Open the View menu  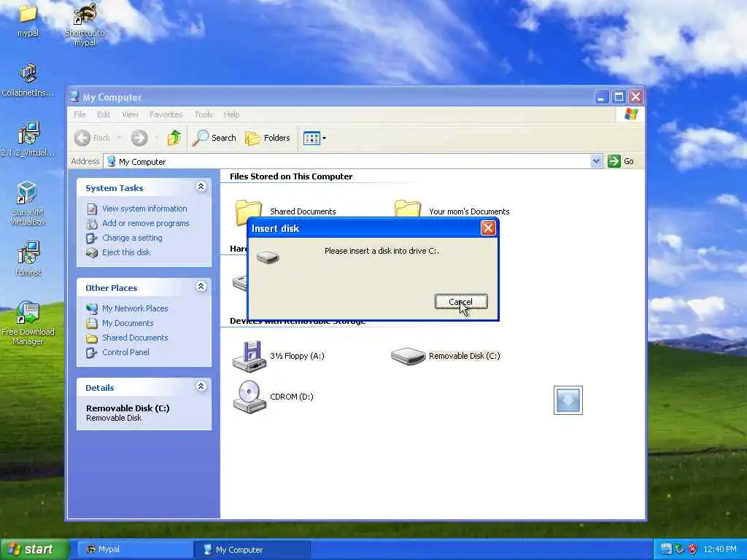(130, 114)
